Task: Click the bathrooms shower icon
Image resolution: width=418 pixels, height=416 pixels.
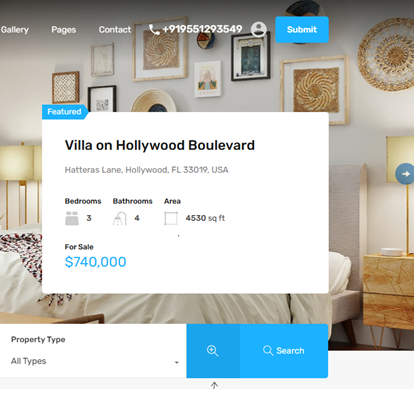Action: coord(120,219)
